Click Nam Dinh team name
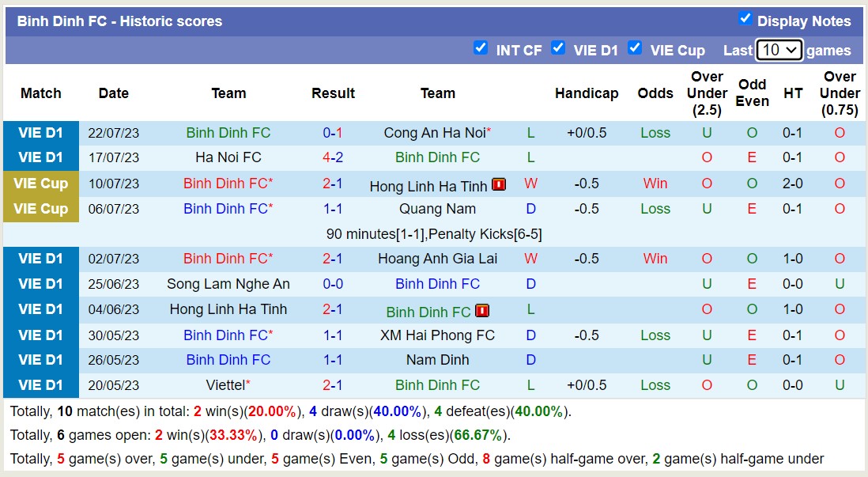Screen dimensions: 868x477 click(437, 360)
